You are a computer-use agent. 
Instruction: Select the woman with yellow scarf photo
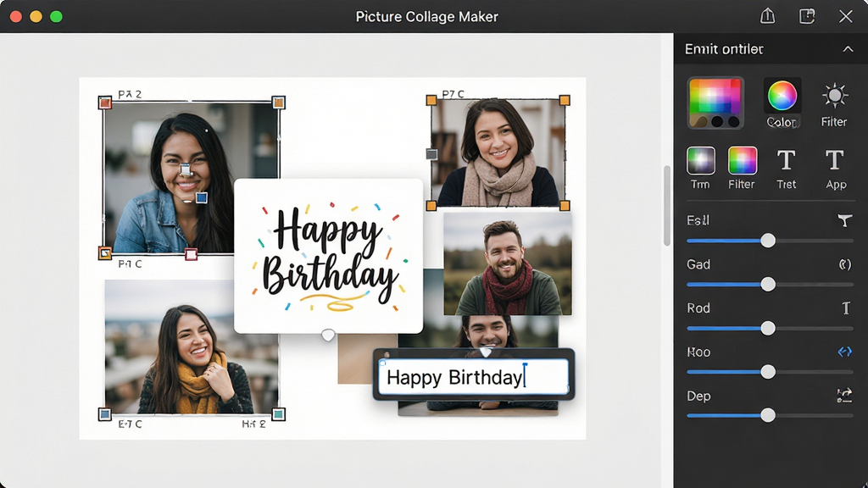[x=192, y=347]
